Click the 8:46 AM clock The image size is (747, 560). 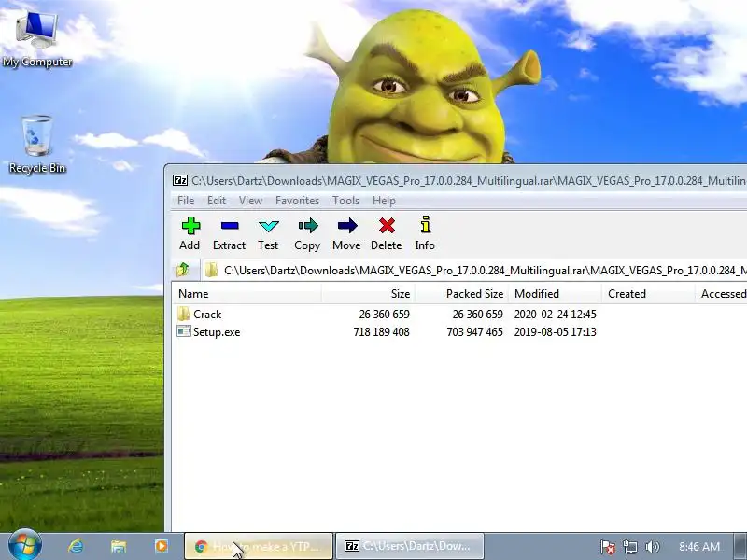[x=698, y=546]
